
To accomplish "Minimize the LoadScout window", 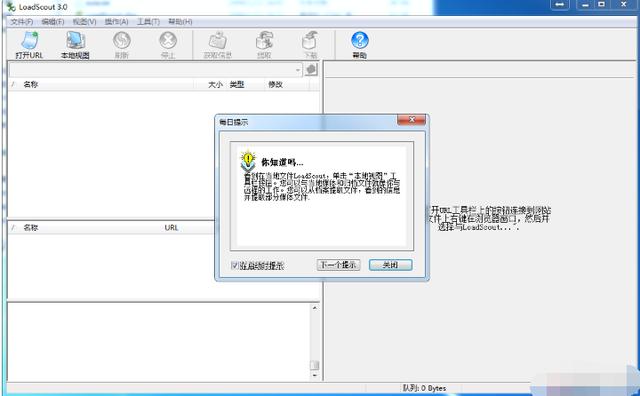I will point(586,5).
